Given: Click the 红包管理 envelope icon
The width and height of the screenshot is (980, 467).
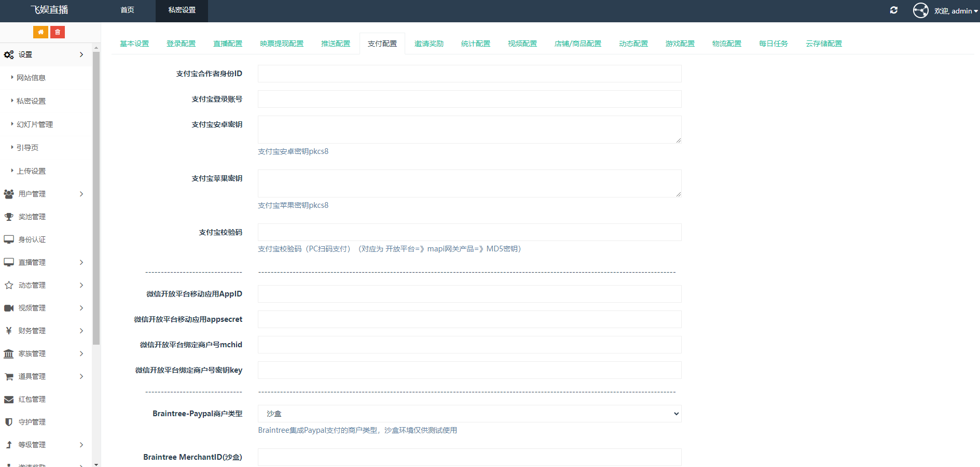Looking at the screenshot, I should pyautogui.click(x=9, y=399).
